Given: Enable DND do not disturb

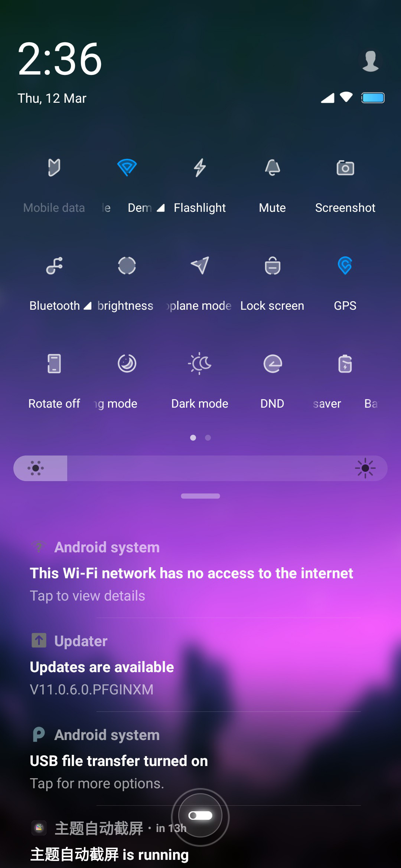Looking at the screenshot, I should click(x=273, y=364).
